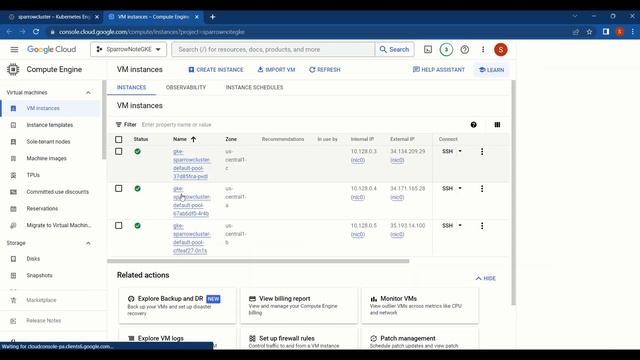The height and width of the screenshot is (360, 640).
Task: Collapse the Virtual machines section
Action: click(88, 93)
